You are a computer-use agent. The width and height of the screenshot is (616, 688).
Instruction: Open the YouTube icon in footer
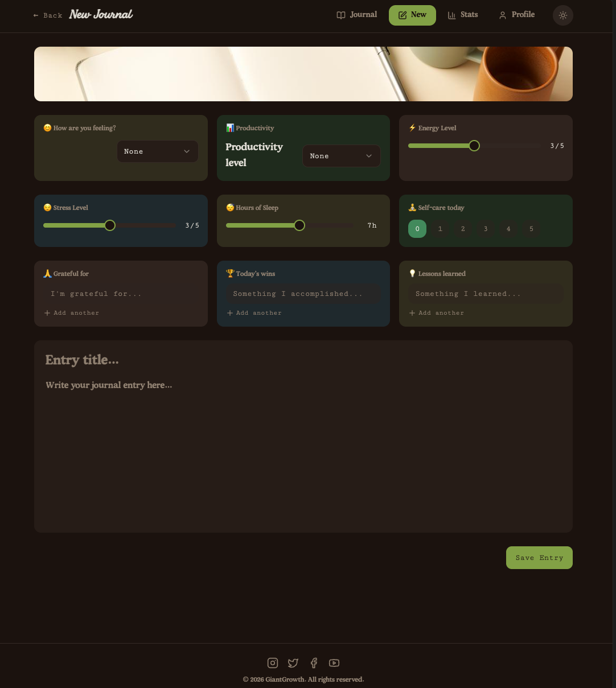(x=334, y=663)
